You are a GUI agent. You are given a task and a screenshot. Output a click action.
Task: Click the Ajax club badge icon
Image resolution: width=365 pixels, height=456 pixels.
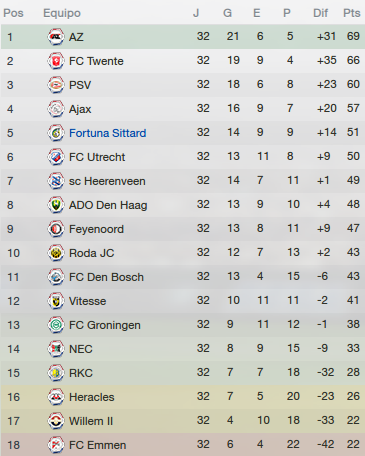coord(56,109)
